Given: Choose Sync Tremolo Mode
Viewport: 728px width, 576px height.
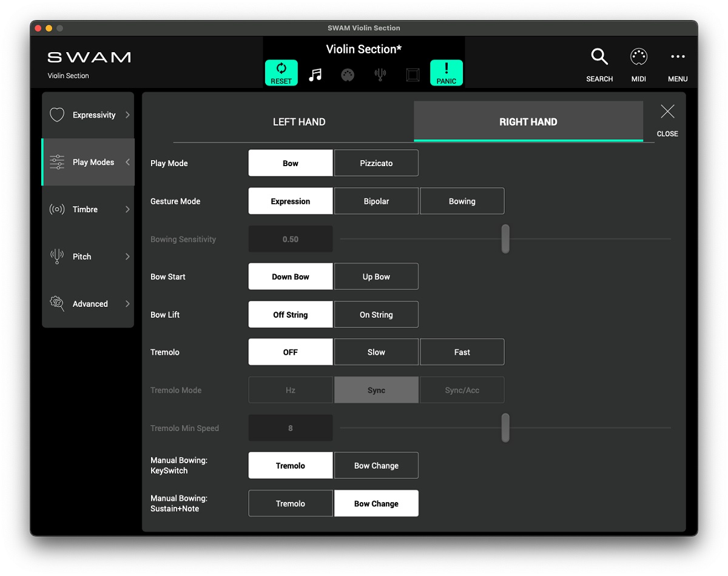Looking at the screenshot, I should 376,390.
